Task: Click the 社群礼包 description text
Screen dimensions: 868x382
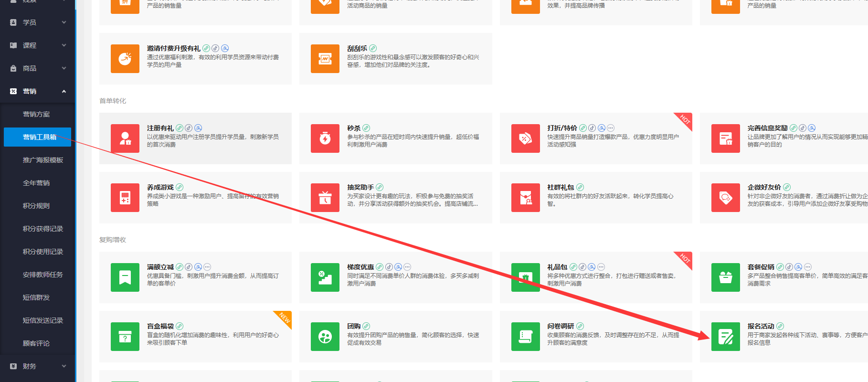Action: 610,200
